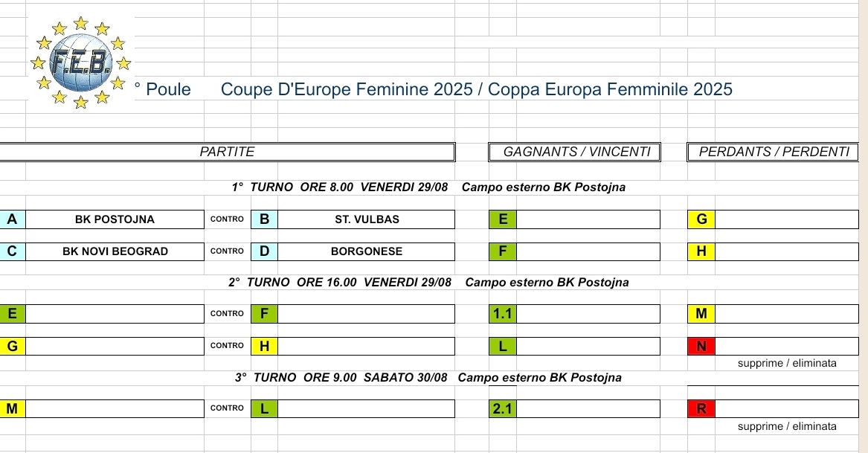Click the yellow G cell under Perdenti
Image resolution: width=868 pixels, height=453 pixels.
[x=701, y=219]
